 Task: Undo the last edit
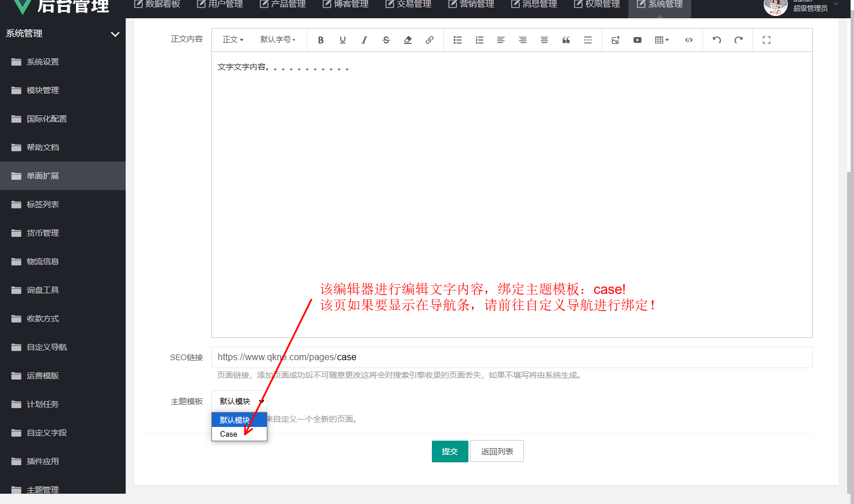(717, 40)
